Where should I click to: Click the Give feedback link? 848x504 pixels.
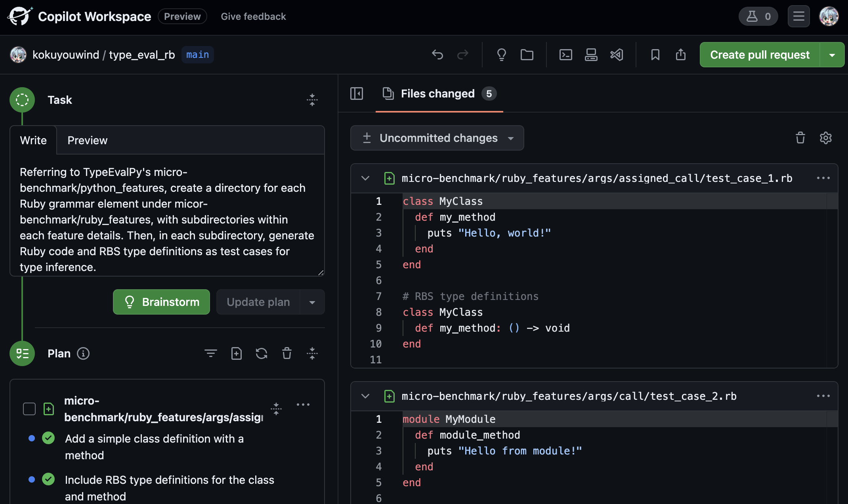click(253, 17)
